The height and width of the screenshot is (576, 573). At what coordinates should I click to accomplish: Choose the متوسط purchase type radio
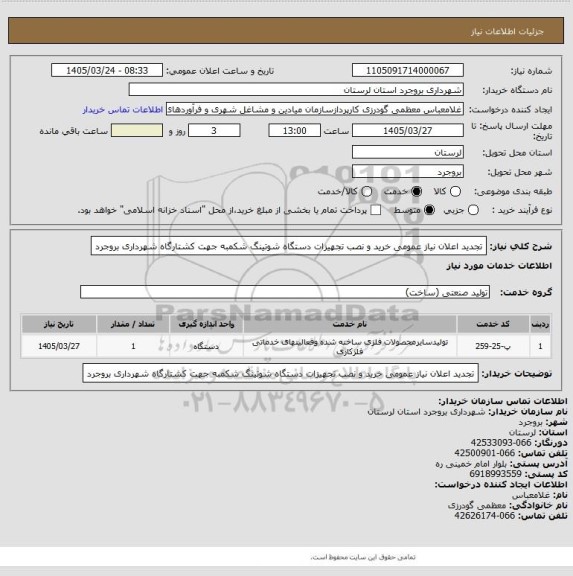429,210
